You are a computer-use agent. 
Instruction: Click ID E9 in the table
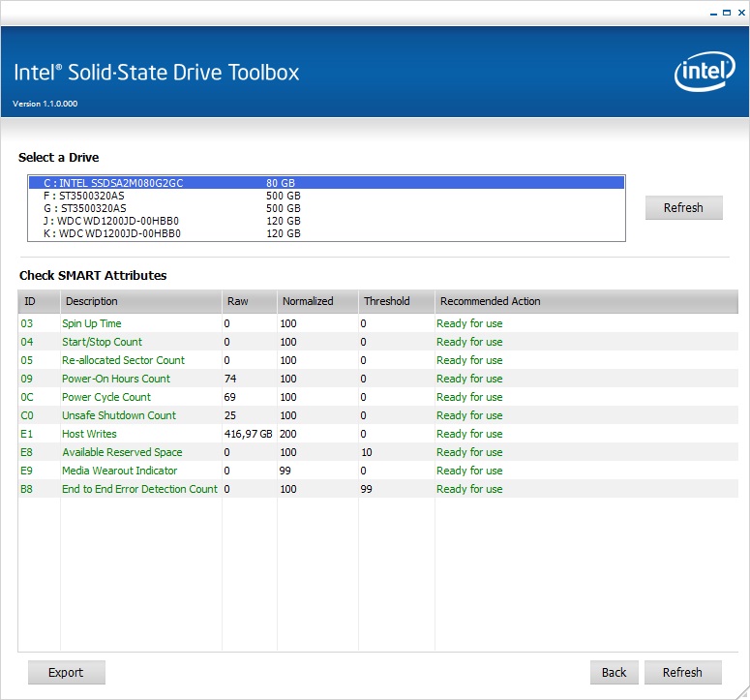click(27, 471)
